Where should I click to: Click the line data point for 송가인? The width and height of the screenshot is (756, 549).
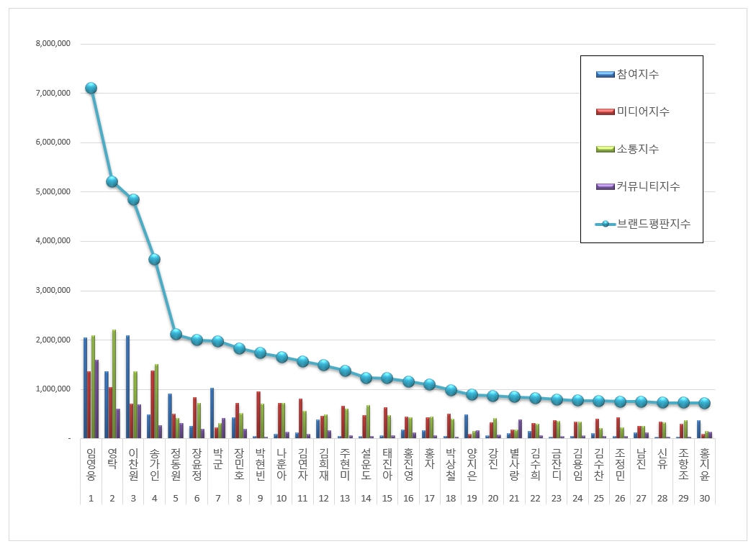(x=154, y=259)
